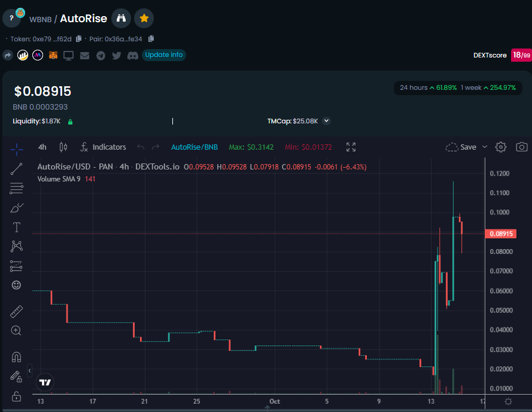Screen dimensions: 532x412
Task: Toggle stay in drawing mode pencil-lock
Action: pos(16,376)
